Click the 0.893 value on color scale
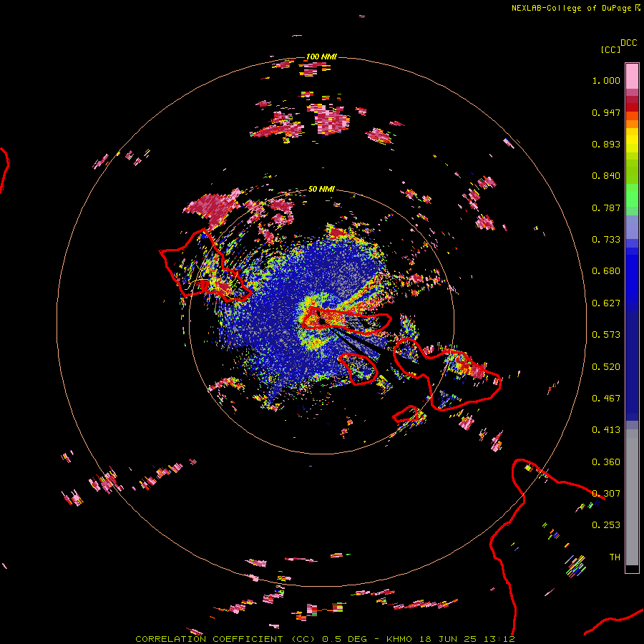 (606, 144)
